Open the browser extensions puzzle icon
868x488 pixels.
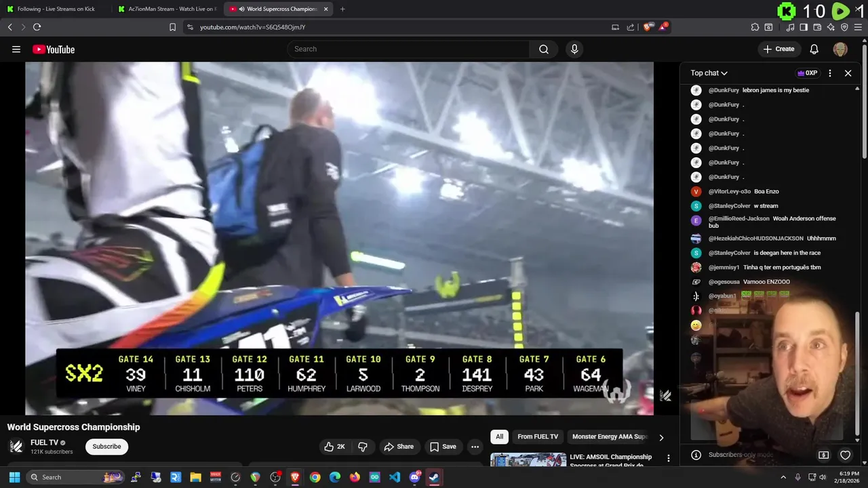(x=755, y=27)
